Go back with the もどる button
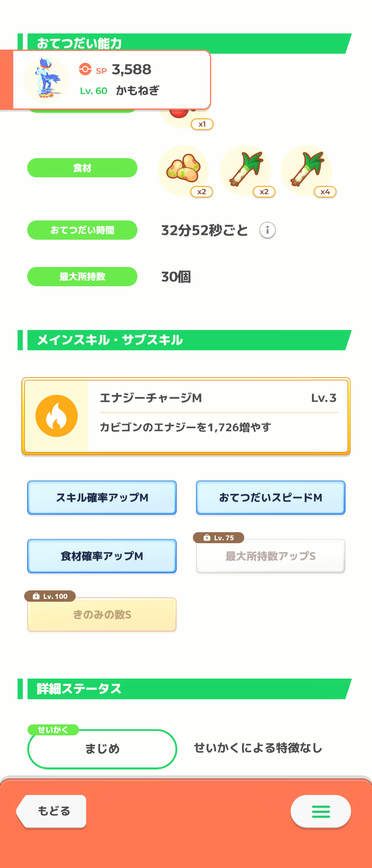 pos(51,811)
